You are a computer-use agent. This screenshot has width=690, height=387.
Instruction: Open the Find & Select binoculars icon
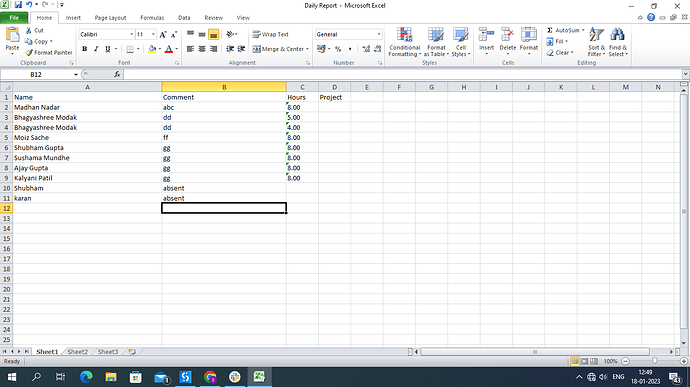coord(617,35)
